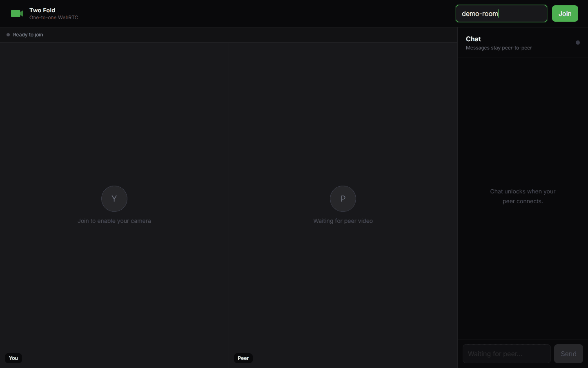Click the 'Chat' panel heading

click(x=473, y=39)
